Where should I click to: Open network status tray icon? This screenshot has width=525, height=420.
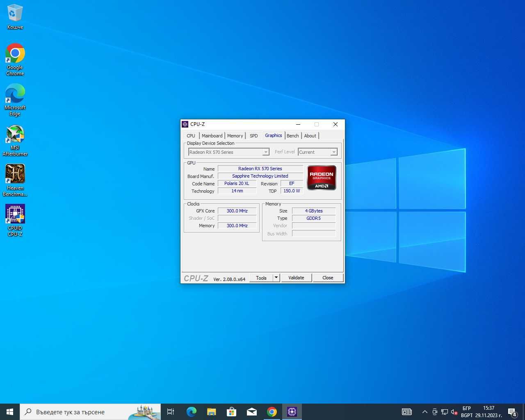click(445, 412)
